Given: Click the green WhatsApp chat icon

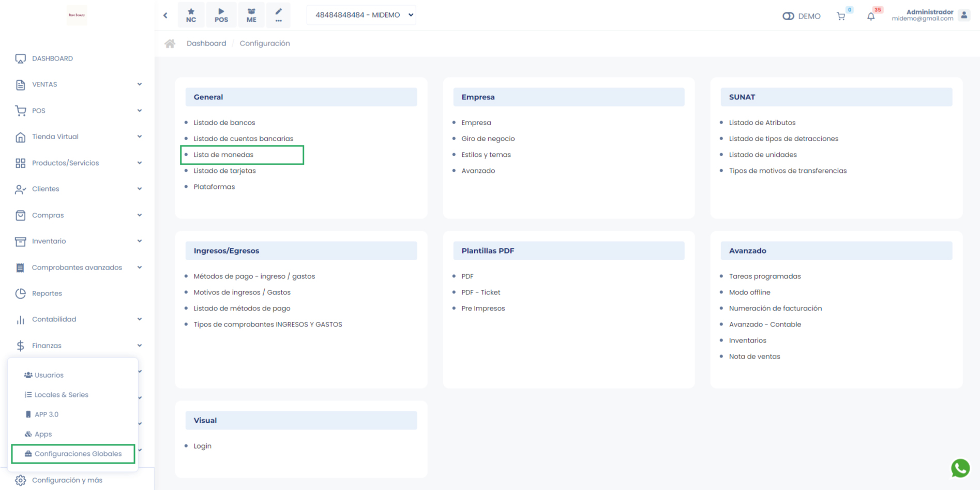Looking at the screenshot, I should [x=960, y=468].
